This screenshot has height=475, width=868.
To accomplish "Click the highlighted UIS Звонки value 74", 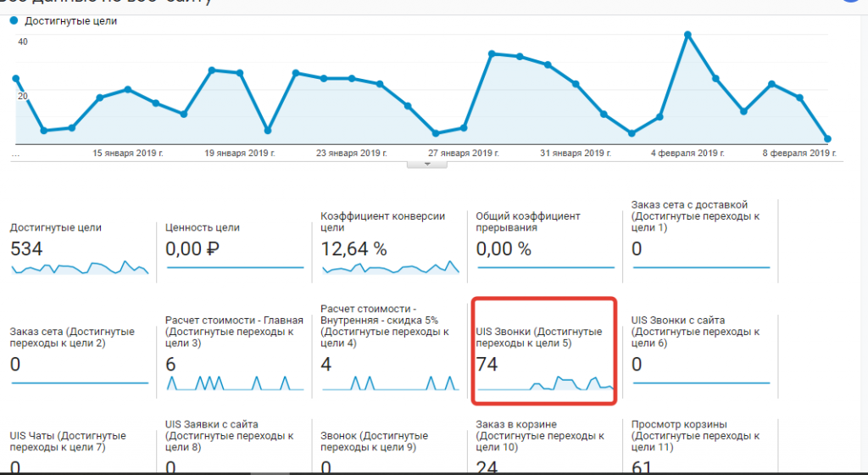I will 487,364.
